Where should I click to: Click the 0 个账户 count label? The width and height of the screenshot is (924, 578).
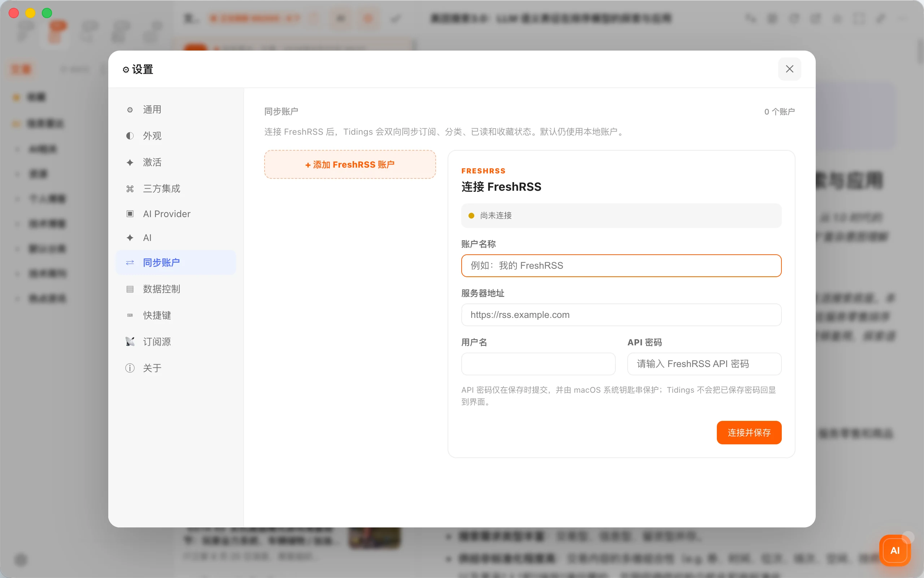779,112
